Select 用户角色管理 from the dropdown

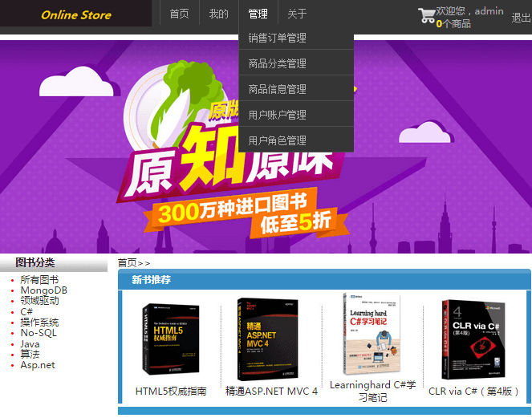tap(296, 140)
